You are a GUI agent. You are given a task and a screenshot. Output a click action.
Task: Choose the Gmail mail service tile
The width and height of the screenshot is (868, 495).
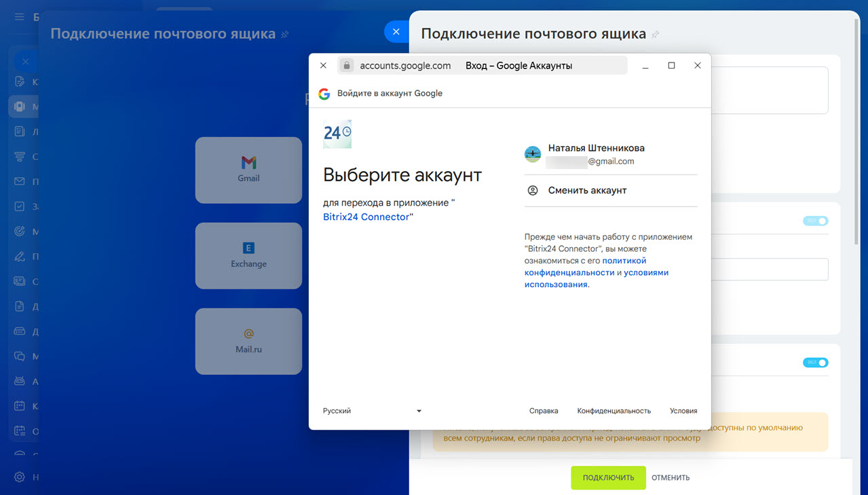(248, 170)
